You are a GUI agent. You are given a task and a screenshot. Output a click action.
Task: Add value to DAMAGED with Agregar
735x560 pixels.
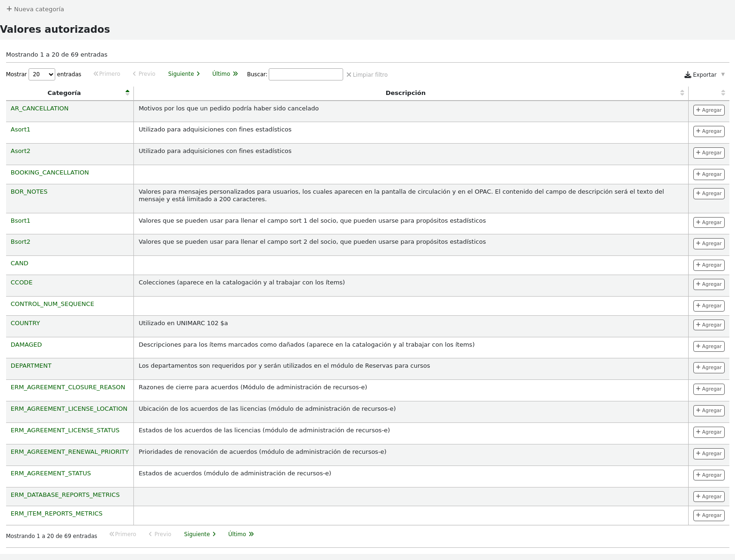click(x=709, y=347)
